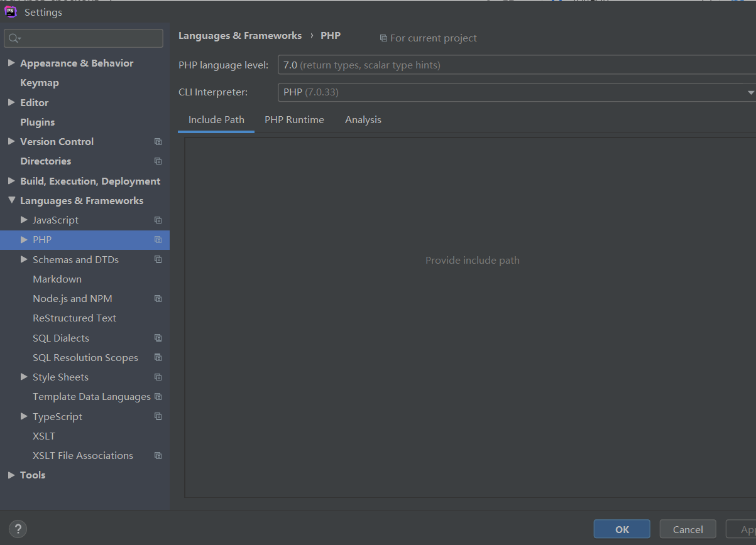The width and height of the screenshot is (756, 545).
Task: Select Markdown under Languages & Frameworks
Action: tap(57, 279)
